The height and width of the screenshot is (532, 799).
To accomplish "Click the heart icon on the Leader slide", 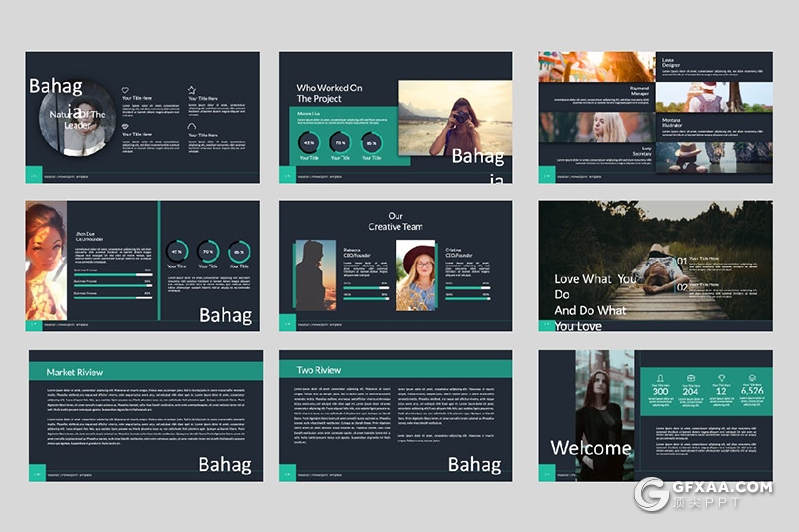I will coord(126,90).
